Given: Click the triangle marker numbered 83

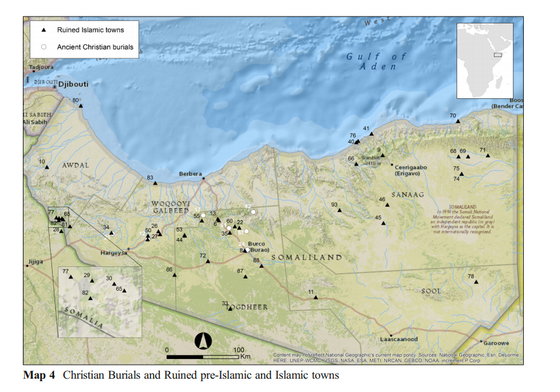Looking at the screenshot, I should tap(155, 183).
